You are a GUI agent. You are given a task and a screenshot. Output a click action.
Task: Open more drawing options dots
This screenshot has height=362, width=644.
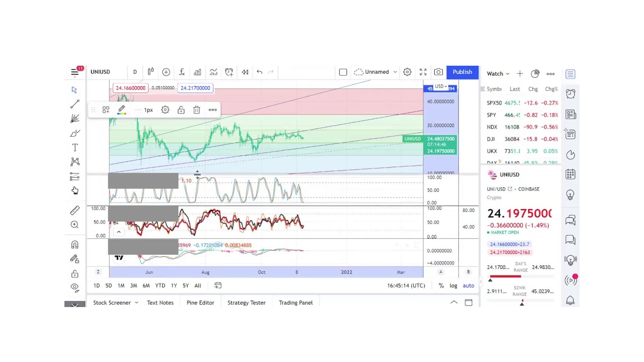point(213,110)
